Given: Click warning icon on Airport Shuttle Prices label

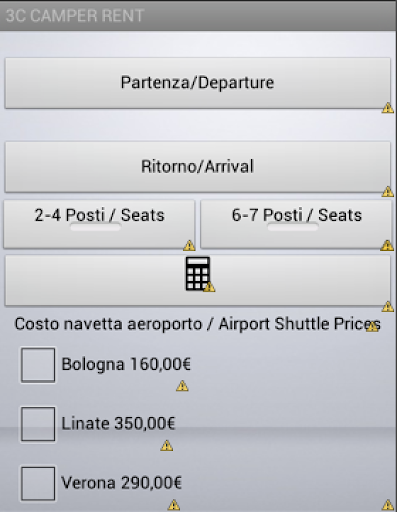Looking at the screenshot, I should pos(372,326).
